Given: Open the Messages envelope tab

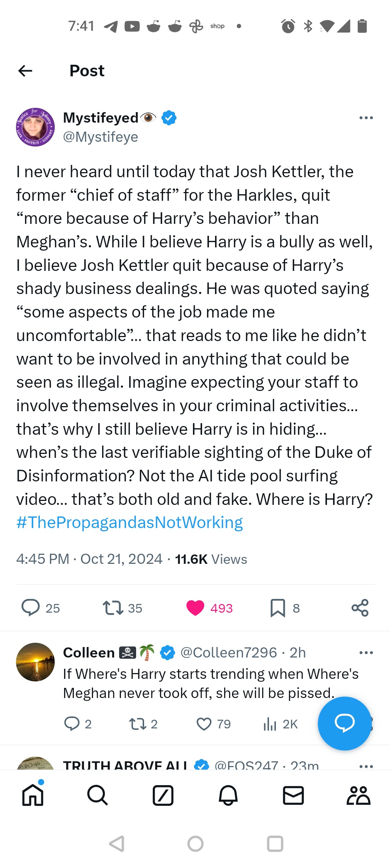Looking at the screenshot, I should click(x=293, y=795).
